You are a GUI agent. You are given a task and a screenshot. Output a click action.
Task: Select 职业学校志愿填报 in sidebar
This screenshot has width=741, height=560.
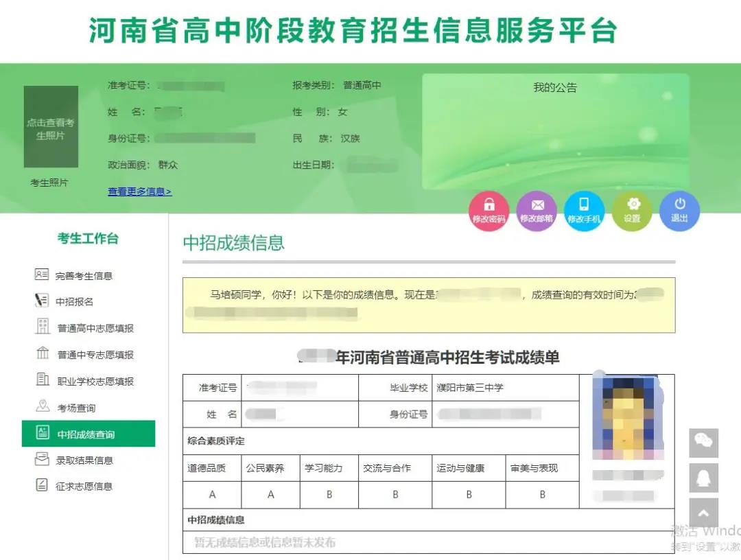95,381
